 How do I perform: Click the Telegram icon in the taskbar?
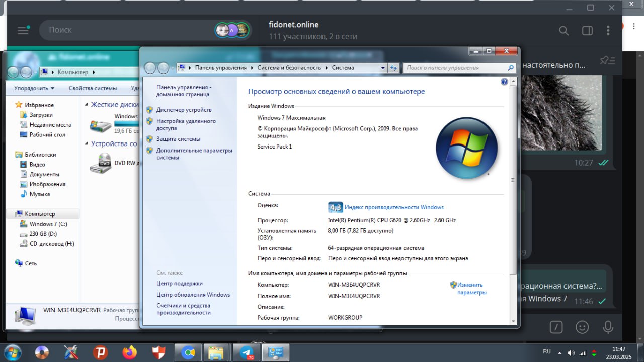[247, 352]
